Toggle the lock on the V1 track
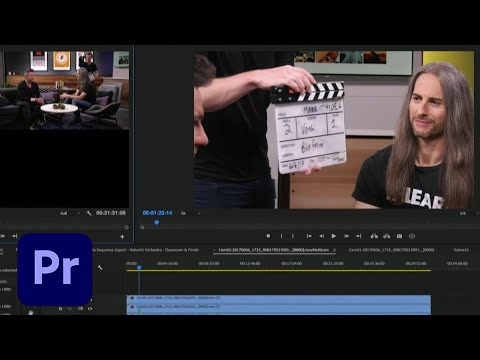The image size is (480, 360). 60,309
